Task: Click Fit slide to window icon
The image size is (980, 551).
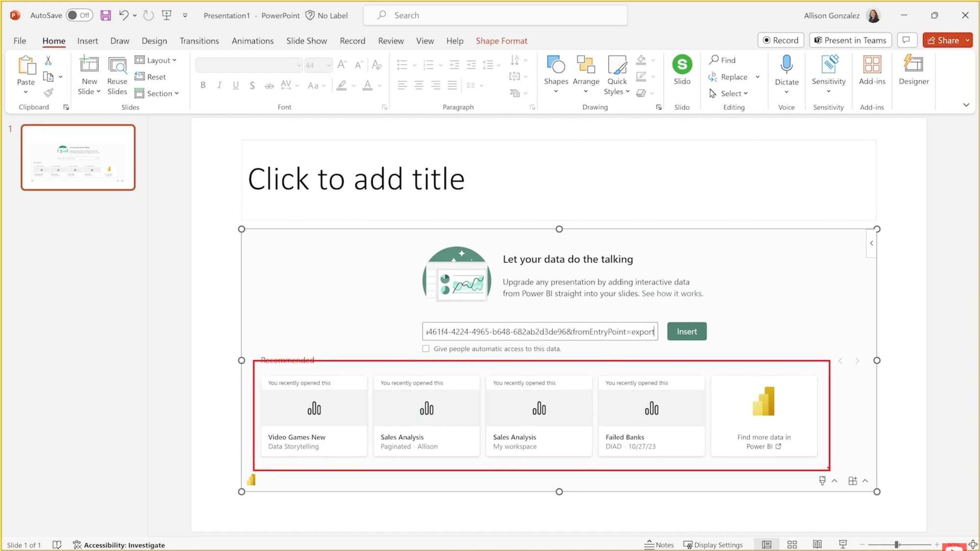Action: click(973, 545)
